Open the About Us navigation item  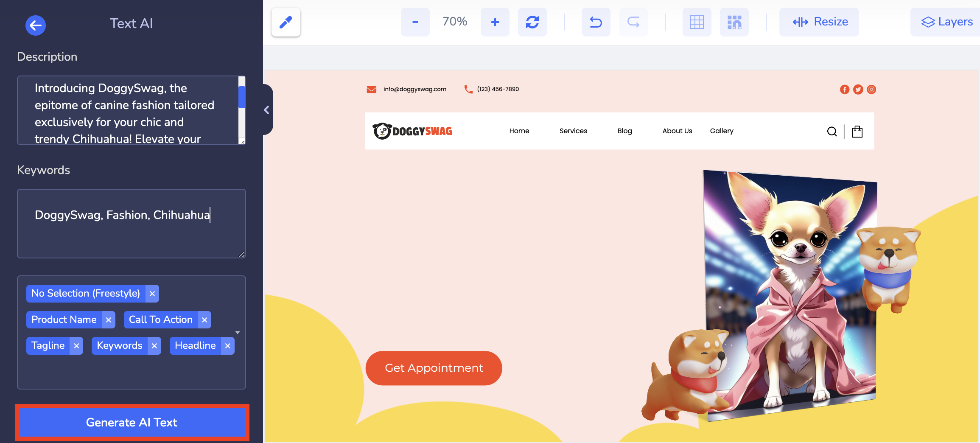click(x=677, y=131)
